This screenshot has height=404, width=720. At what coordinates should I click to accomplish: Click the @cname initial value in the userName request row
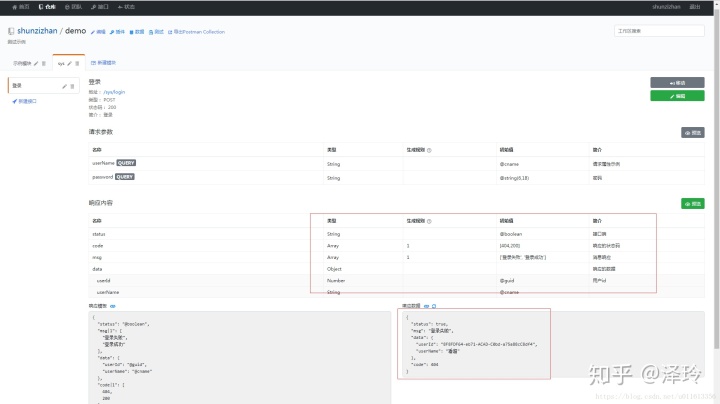509,164
